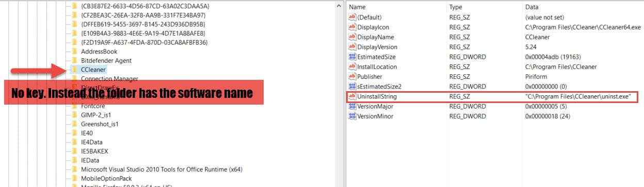This screenshot has height=187, width=644.
Task: Click the DWORD icon beside EstimatedSize
Action: (352, 57)
